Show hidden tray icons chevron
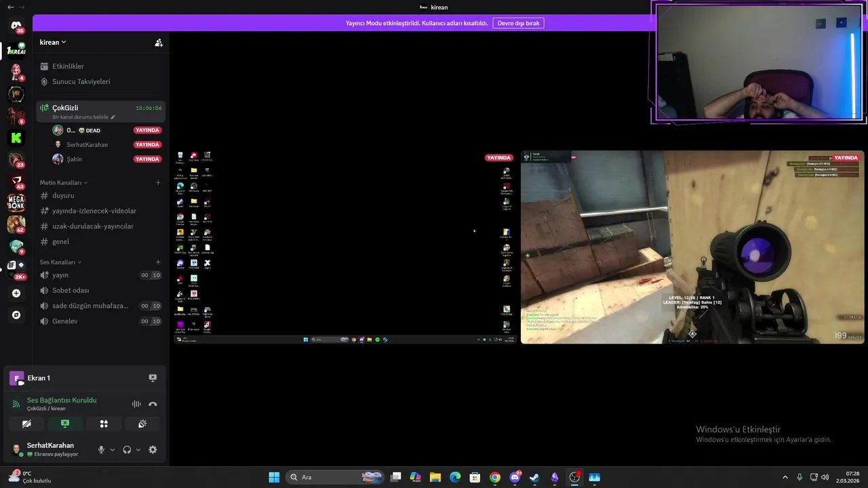Screen dimensions: 868x488 (785, 477)
